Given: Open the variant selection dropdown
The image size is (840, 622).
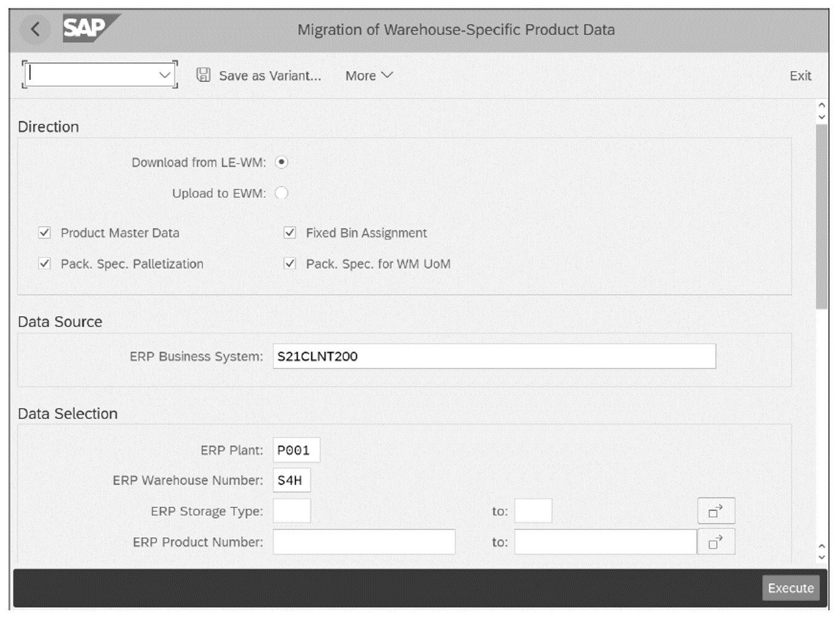Looking at the screenshot, I should 164,75.
